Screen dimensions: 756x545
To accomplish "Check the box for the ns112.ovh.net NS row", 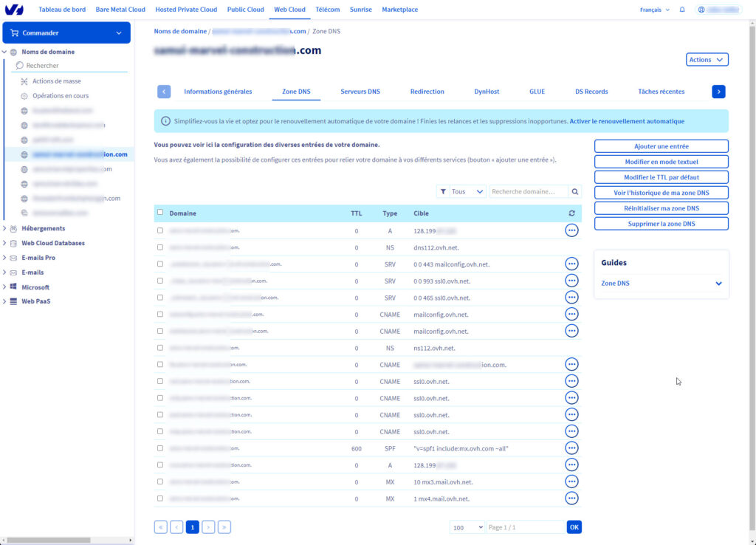I will point(160,347).
